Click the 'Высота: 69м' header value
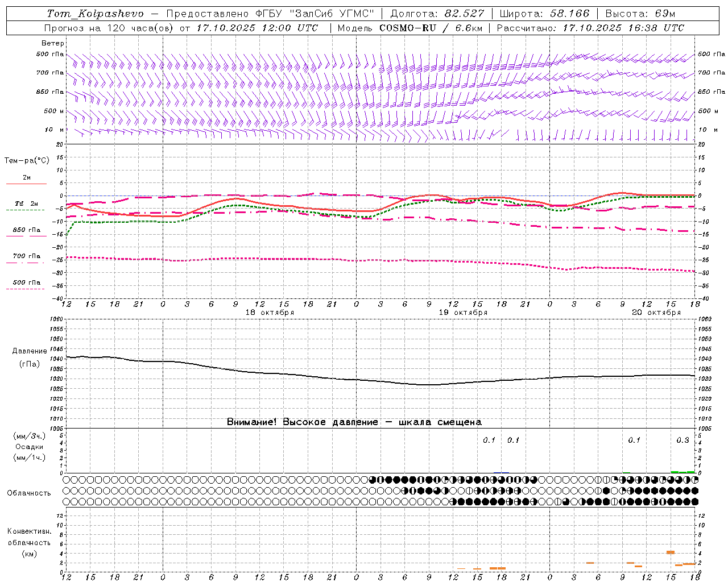This screenshot has width=728, height=582. (x=640, y=14)
